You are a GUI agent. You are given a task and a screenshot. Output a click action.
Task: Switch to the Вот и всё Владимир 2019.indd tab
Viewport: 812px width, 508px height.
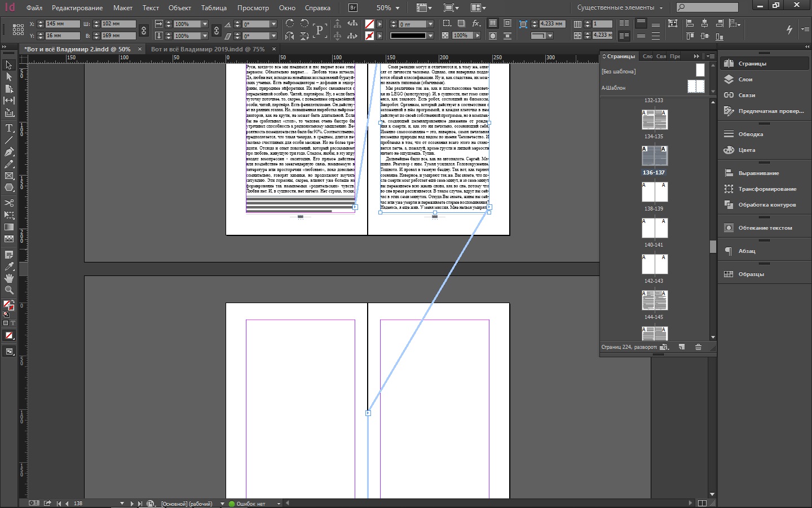(208, 49)
